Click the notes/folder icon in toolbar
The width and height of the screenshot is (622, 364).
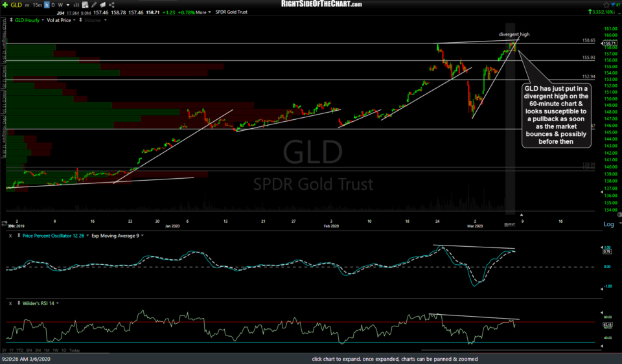[x=103, y=5]
